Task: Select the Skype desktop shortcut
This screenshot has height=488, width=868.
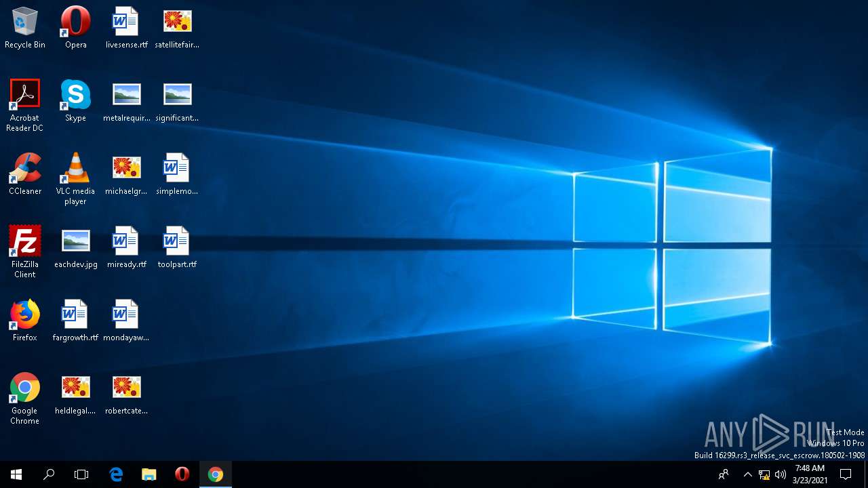Action: tap(75, 101)
